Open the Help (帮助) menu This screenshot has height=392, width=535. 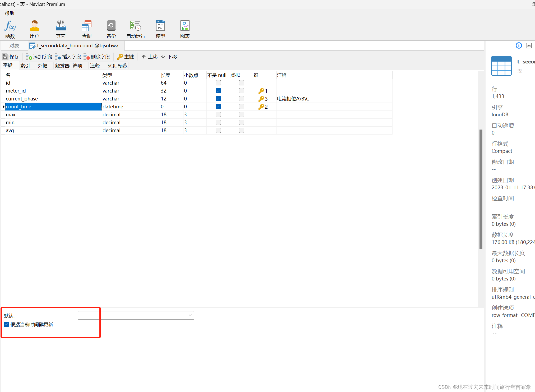pyautogui.click(x=10, y=13)
